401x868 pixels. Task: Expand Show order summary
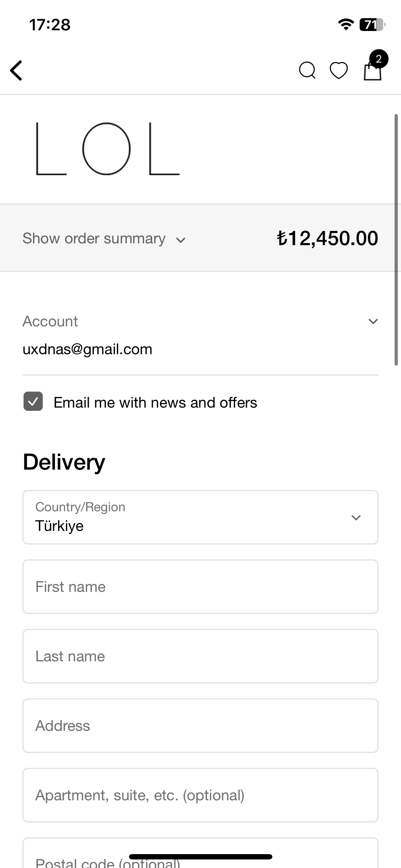pos(104,238)
